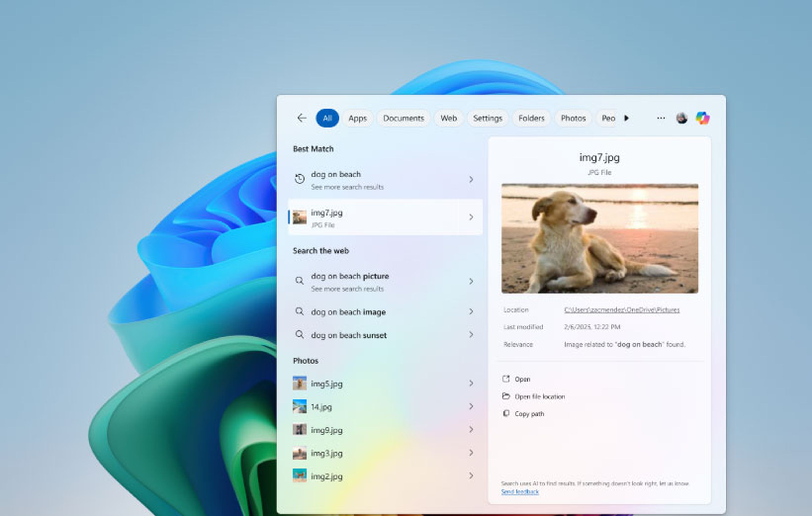812x516 pixels.
Task: Click the img2.jpg file name
Action: pyautogui.click(x=326, y=476)
